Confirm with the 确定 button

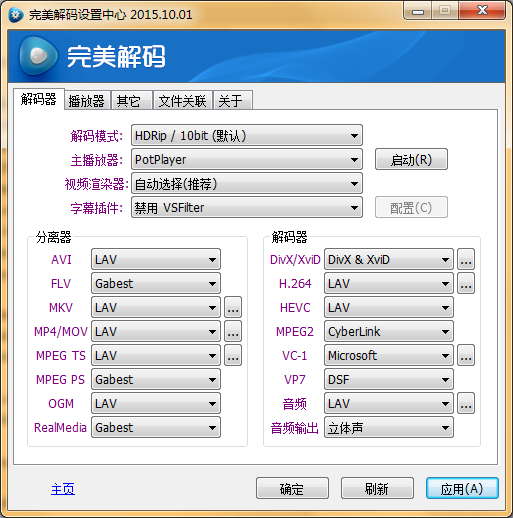point(292,488)
